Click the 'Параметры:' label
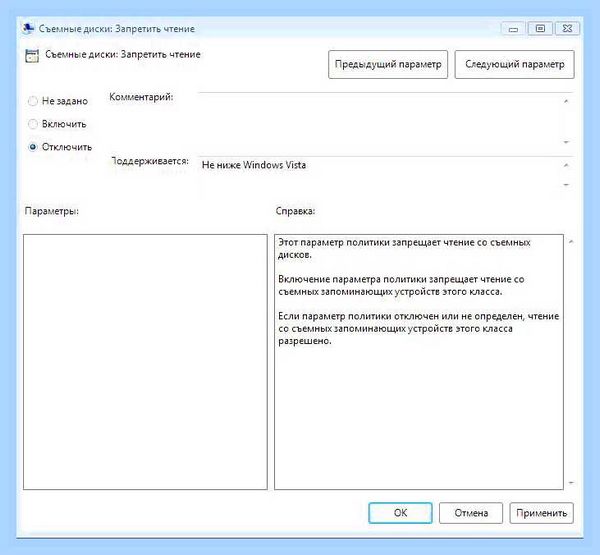This screenshot has width=600, height=555. (52, 211)
